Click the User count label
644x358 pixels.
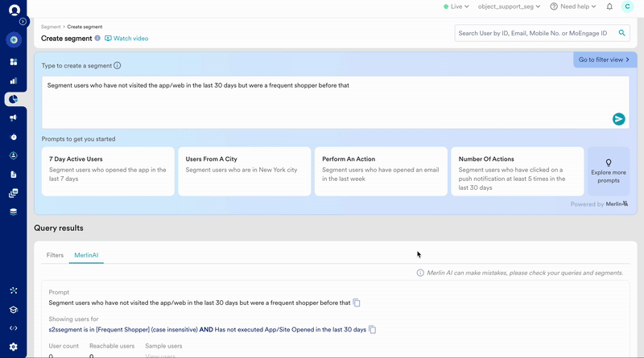pyautogui.click(x=64, y=346)
